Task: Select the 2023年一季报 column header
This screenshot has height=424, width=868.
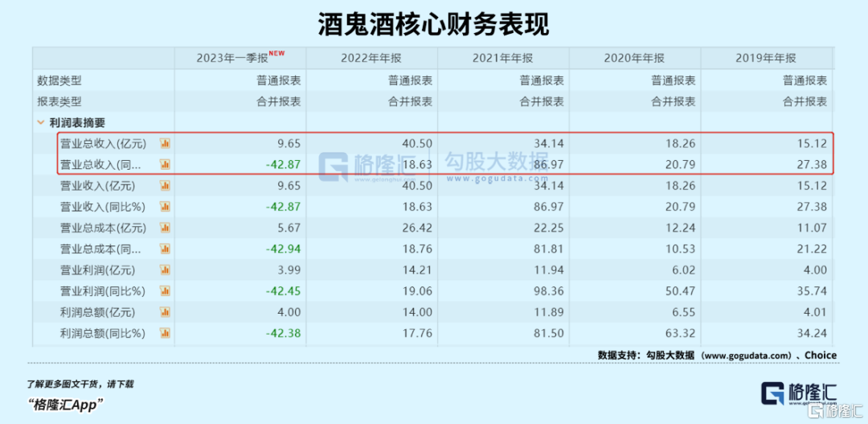Action: (x=240, y=58)
